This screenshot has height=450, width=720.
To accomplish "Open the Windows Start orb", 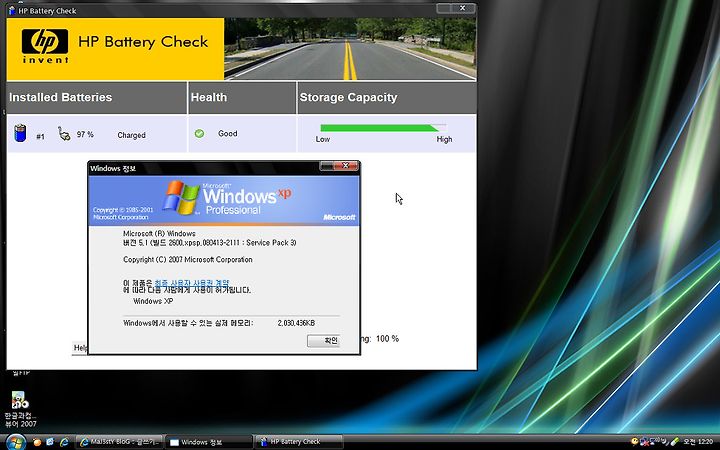I will 15,442.
